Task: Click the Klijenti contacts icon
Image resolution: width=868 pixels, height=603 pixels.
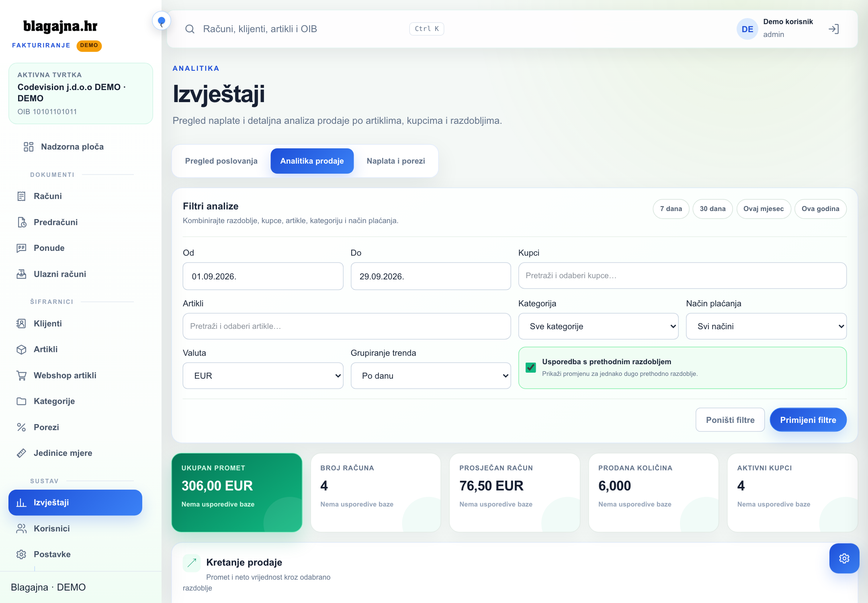Action: coord(21,324)
